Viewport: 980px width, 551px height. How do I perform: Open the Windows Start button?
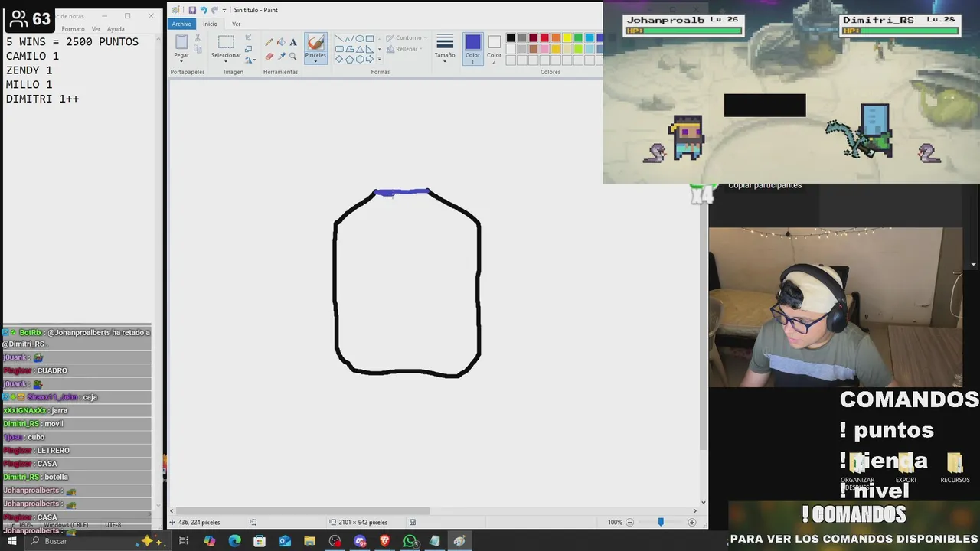(11, 541)
